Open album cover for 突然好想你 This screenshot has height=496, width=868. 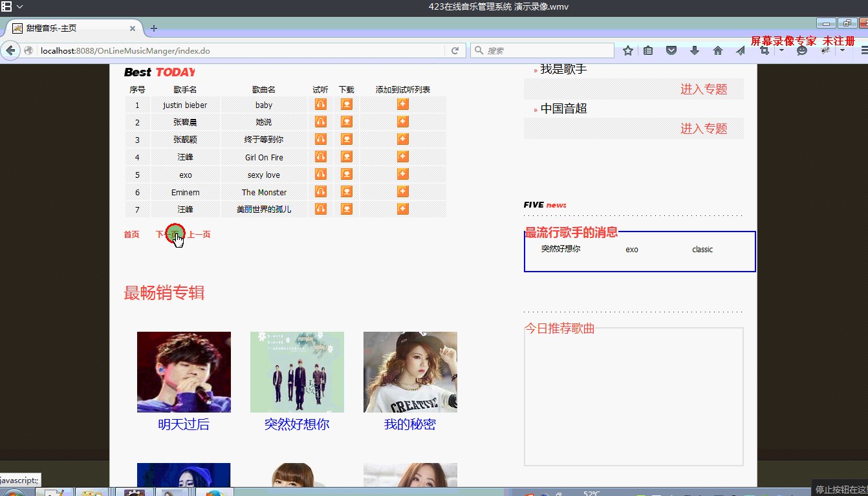297,372
